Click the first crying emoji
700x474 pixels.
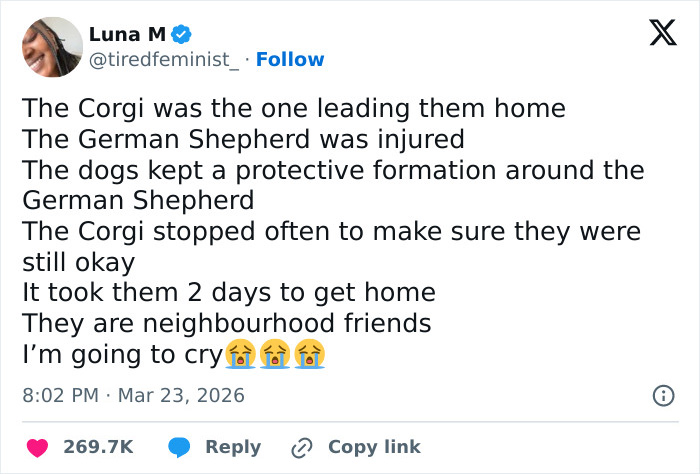point(238,353)
